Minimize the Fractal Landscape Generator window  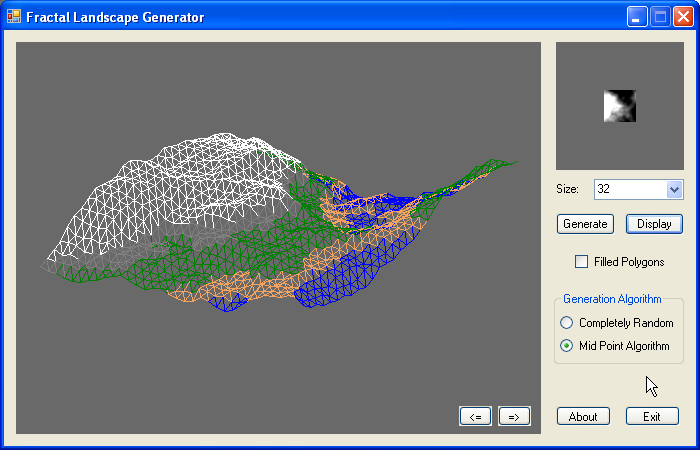pos(637,17)
